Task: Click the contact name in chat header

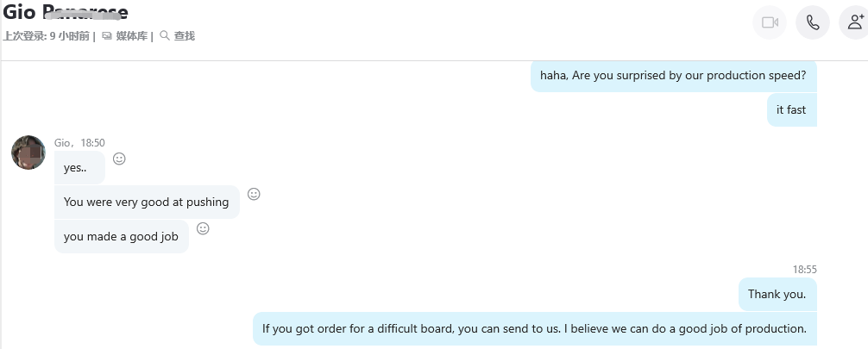Action: click(x=66, y=12)
